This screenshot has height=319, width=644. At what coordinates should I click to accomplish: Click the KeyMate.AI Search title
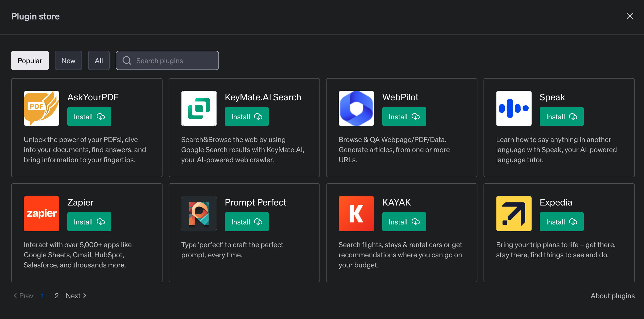[263, 97]
